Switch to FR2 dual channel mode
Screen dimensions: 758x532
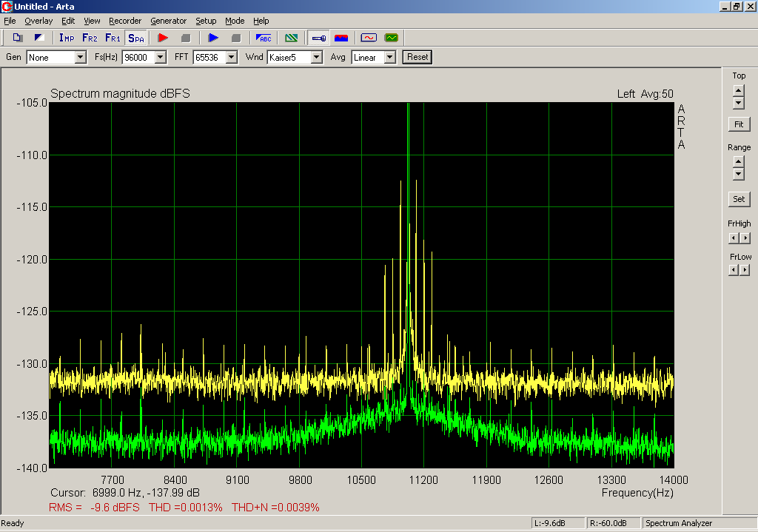click(x=90, y=38)
